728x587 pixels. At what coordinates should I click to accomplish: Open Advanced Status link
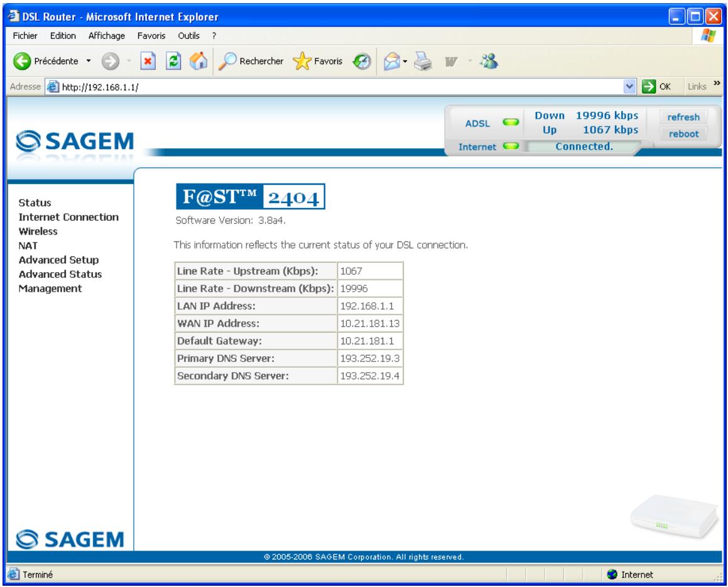coord(60,274)
